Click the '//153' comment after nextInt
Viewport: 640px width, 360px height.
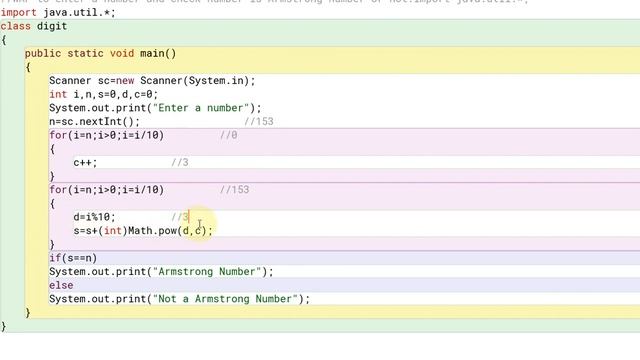259,122
